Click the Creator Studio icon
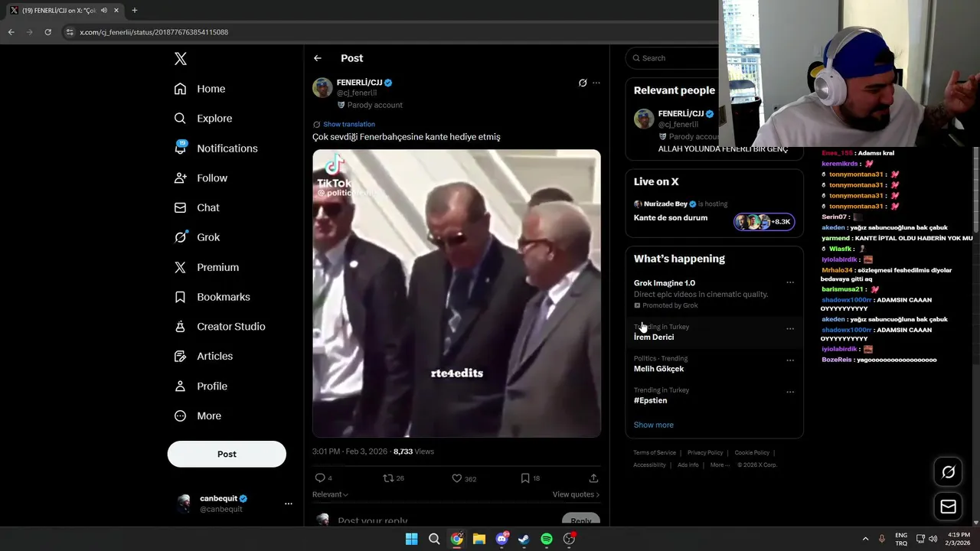Viewport: 980px width, 551px height. pos(180,327)
